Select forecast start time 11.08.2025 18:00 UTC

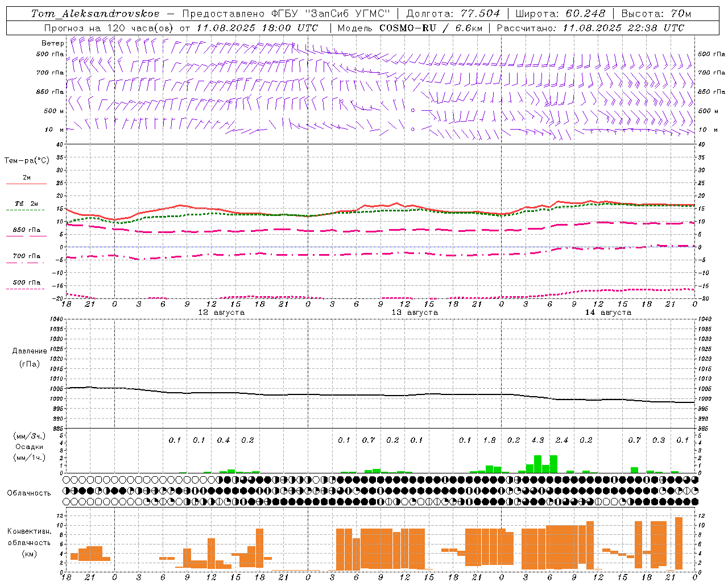pos(257,28)
